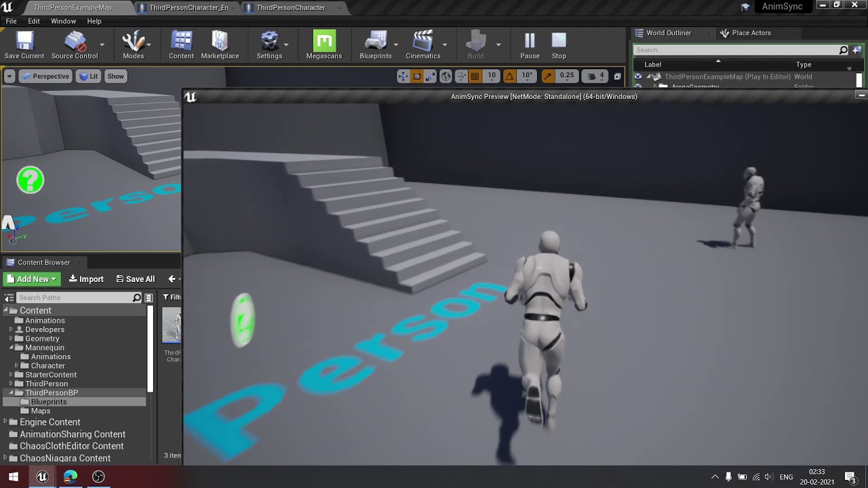Screen dimensions: 868x488
Task: Select the translate gizmo mode icon
Action: (x=403, y=76)
